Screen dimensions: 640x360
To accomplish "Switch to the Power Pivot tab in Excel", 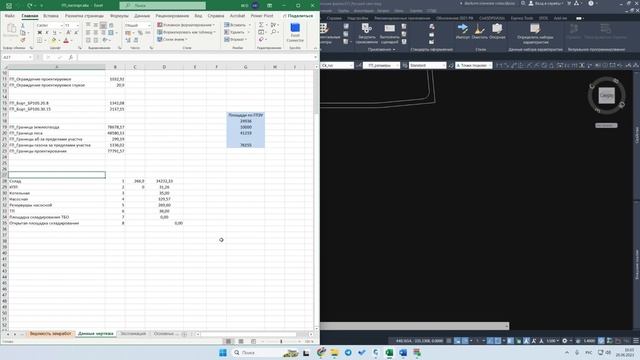I will pyautogui.click(x=262, y=16).
